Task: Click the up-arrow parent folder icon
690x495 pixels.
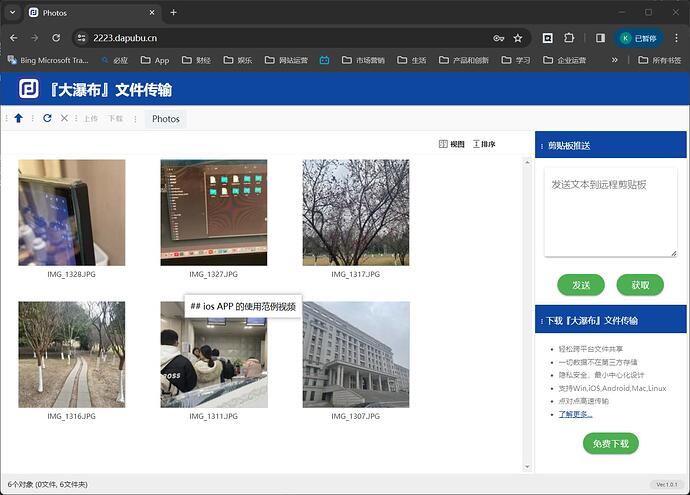Action: 18,118
